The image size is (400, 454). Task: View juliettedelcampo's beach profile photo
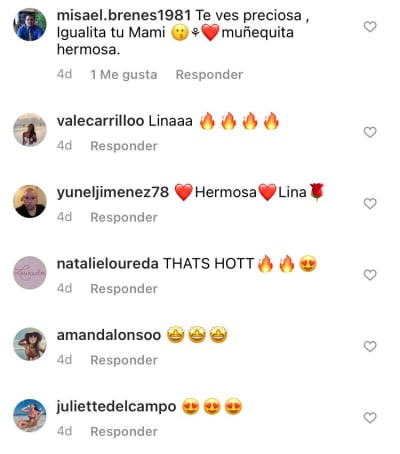(x=30, y=415)
